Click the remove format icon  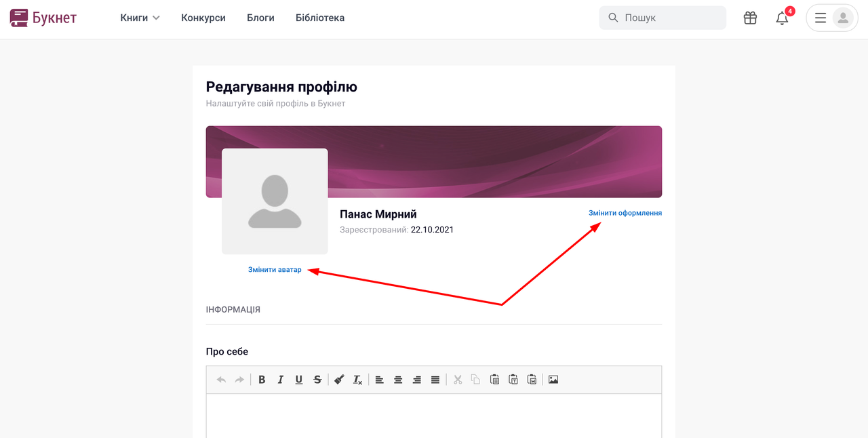357,380
